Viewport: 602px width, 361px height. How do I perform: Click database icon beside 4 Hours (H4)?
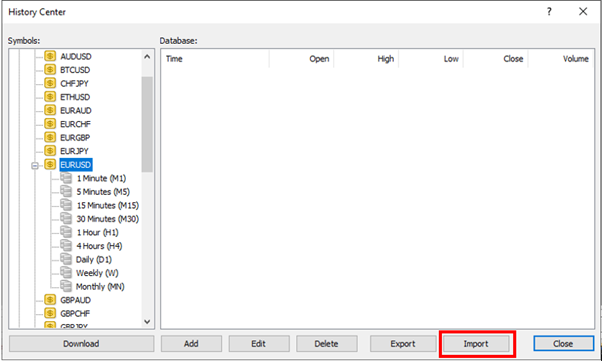(x=66, y=246)
